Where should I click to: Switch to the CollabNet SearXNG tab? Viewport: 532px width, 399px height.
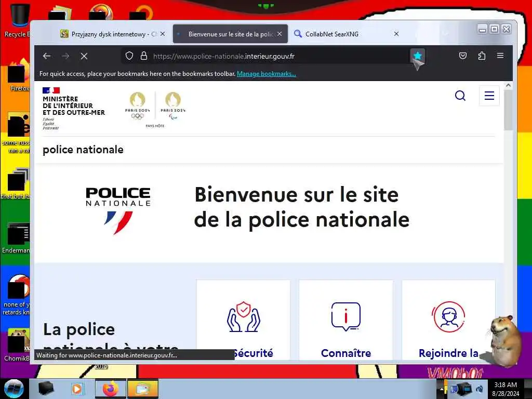tap(346, 34)
